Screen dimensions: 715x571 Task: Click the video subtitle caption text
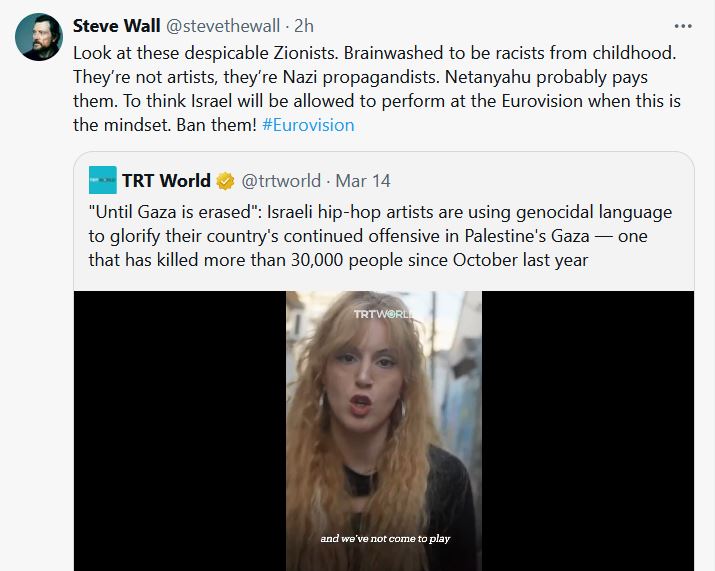click(385, 539)
